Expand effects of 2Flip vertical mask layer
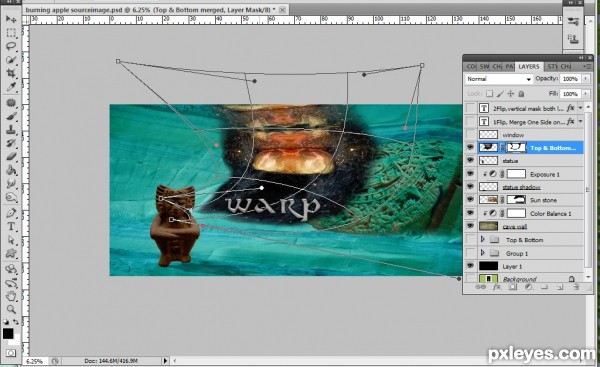Screen dimensions: 600x367 coord(581,108)
